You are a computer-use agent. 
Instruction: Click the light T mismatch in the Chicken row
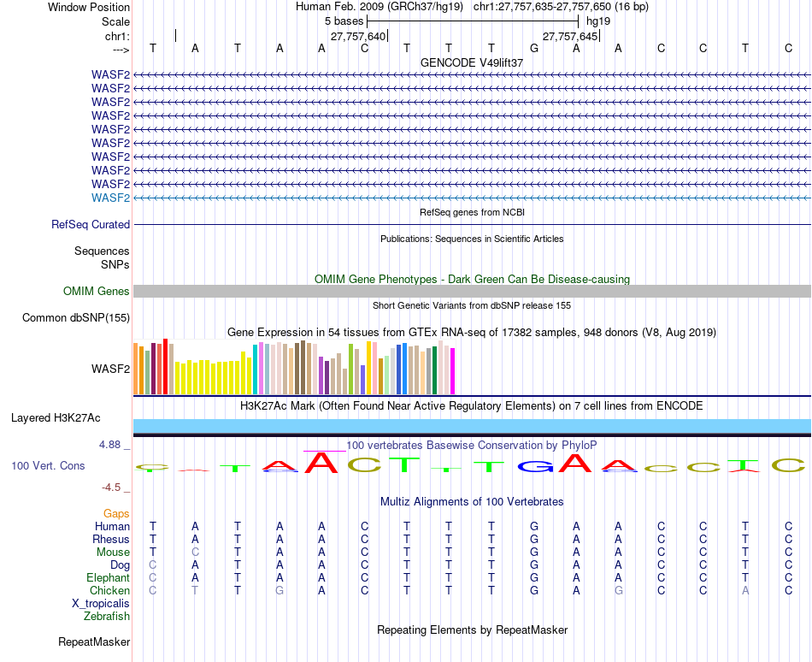(195, 590)
